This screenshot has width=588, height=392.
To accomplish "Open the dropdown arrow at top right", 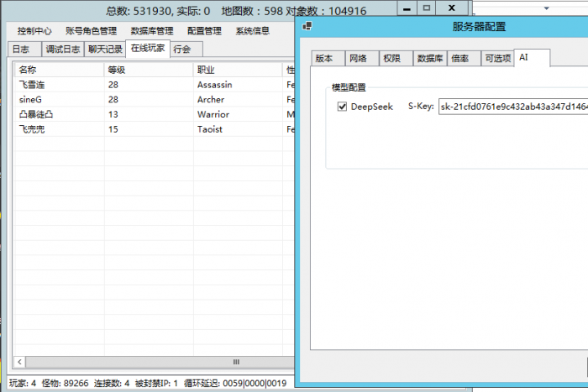I will click(546, 8).
